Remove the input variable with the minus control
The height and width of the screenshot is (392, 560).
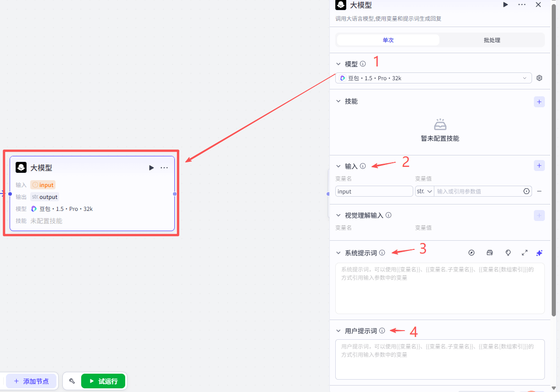coord(539,191)
